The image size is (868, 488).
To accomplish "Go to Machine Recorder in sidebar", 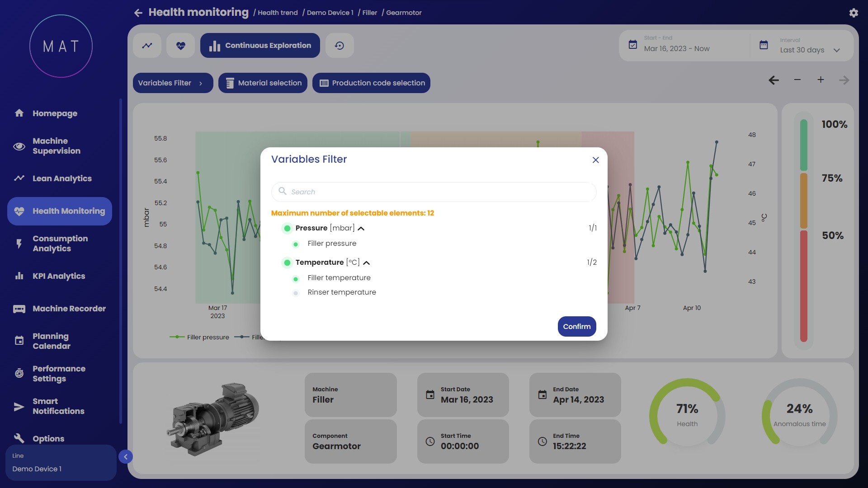I will (69, 309).
